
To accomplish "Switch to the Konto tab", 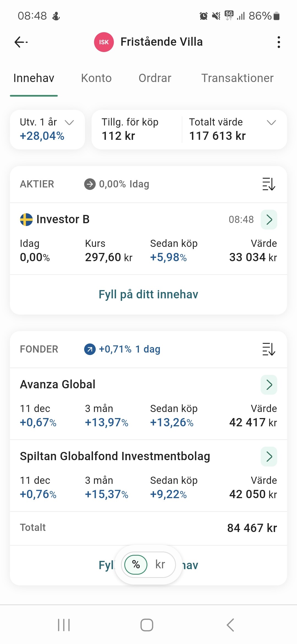I will [x=96, y=78].
